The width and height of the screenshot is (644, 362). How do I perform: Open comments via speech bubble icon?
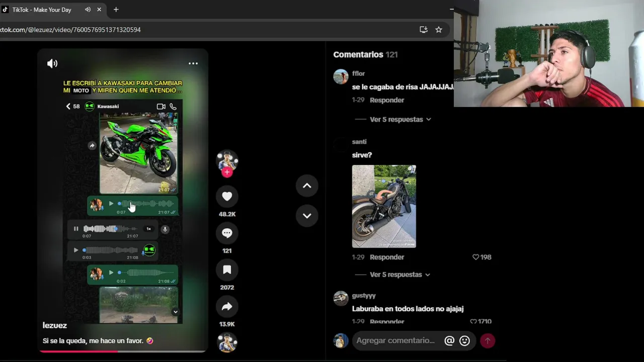pos(227,233)
